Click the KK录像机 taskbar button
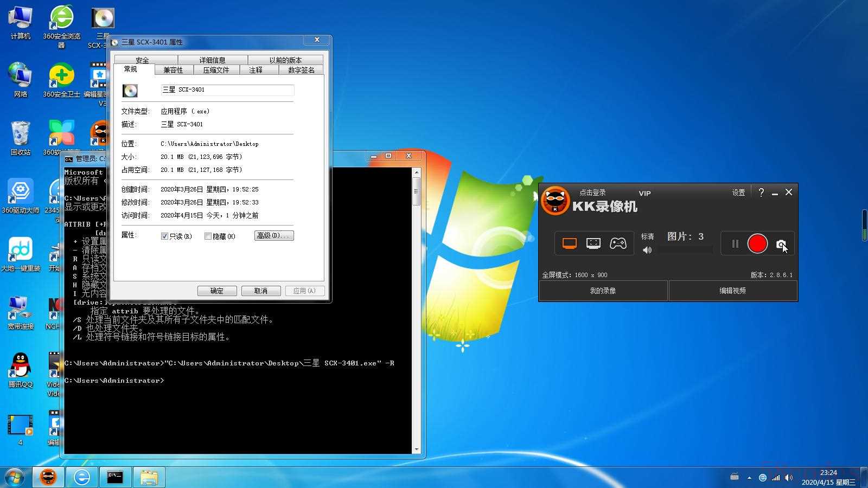 pos(49,477)
